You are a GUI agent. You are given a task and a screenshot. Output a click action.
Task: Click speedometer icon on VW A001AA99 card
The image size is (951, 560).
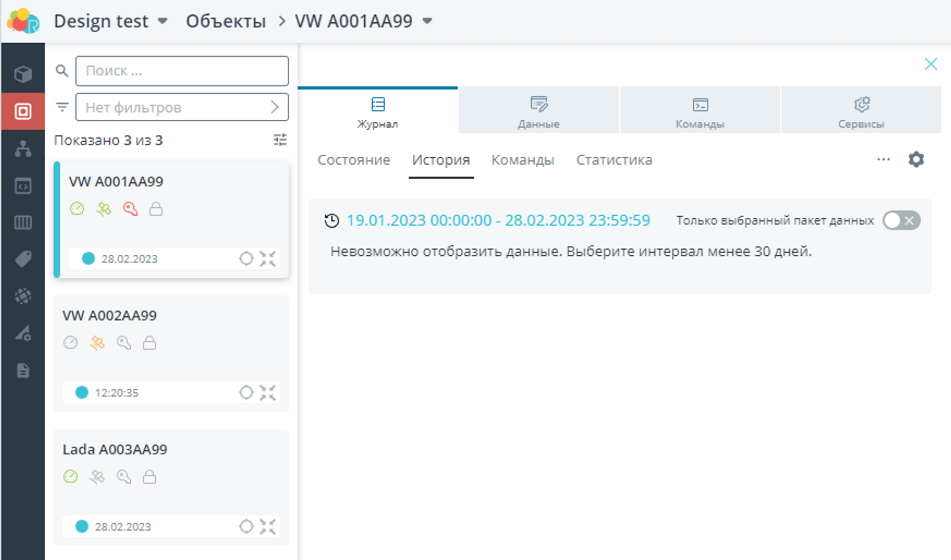click(x=77, y=209)
